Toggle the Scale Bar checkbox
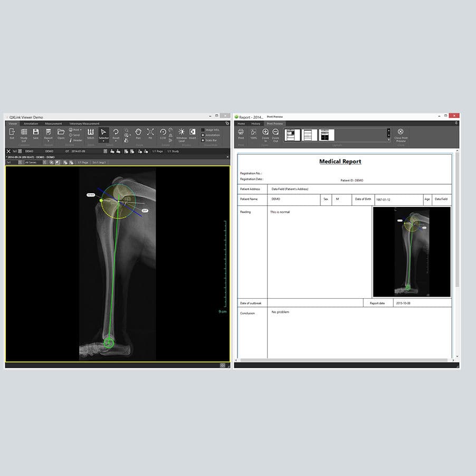The width and height of the screenshot is (476, 476). [204, 140]
